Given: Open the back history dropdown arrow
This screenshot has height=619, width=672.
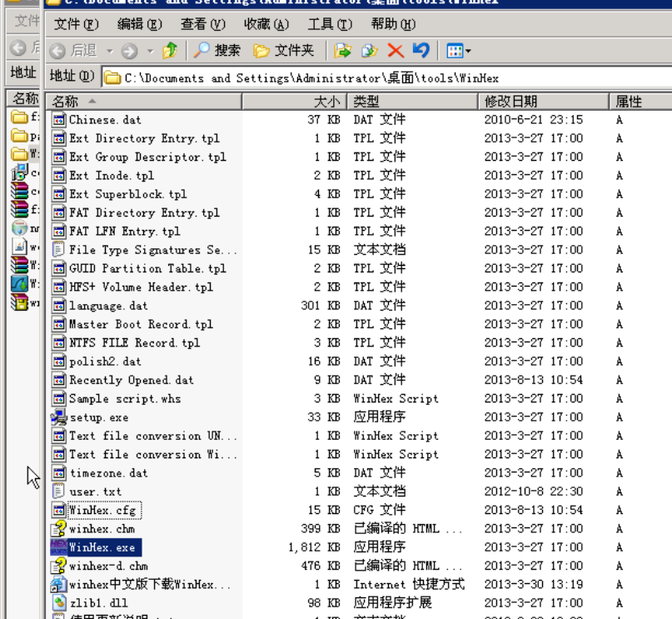Looking at the screenshot, I should (110, 52).
